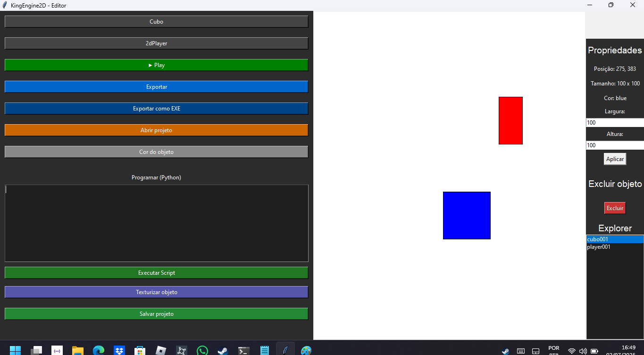Open File Explorer from taskbar
The width and height of the screenshot is (644, 355).
(x=78, y=350)
